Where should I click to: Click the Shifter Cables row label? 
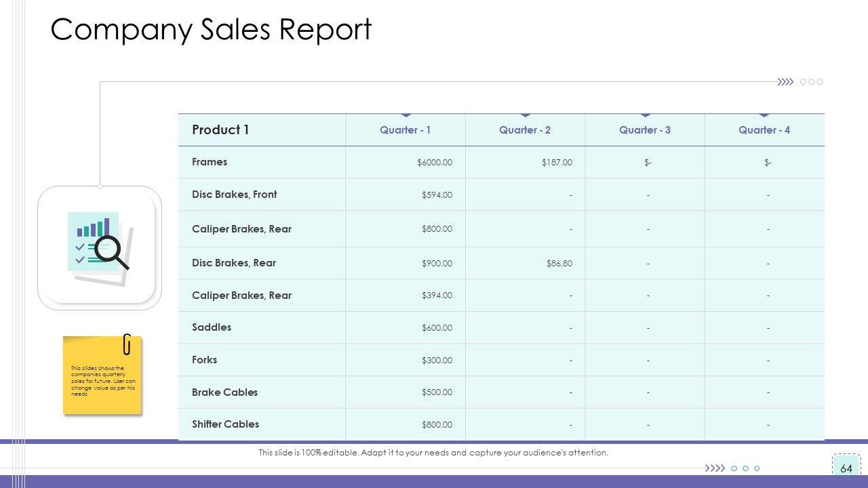(225, 424)
